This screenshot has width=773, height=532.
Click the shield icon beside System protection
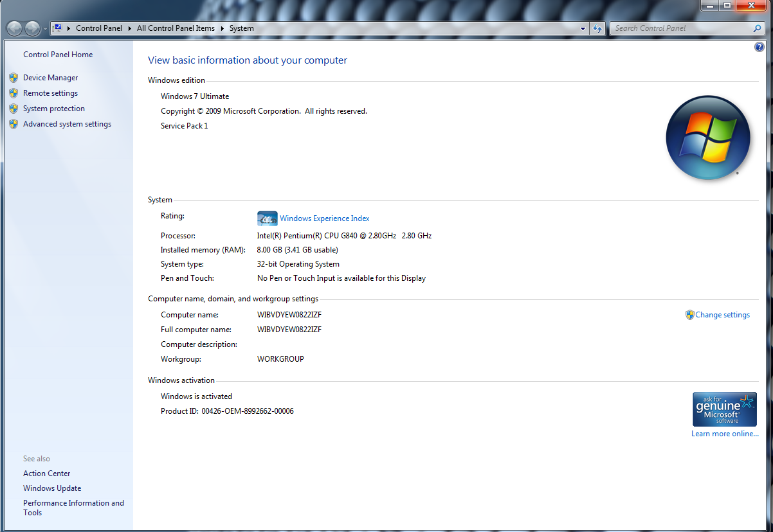tap(14, 109)
